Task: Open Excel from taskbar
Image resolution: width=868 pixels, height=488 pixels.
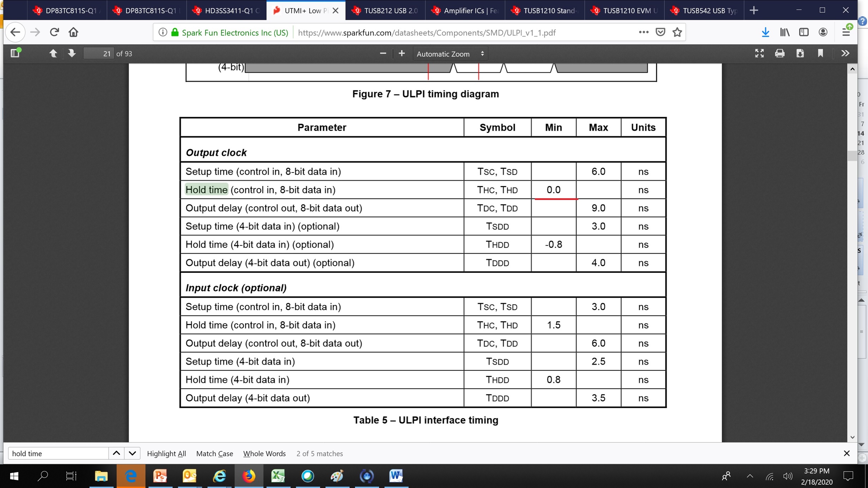Action: pyautogui.click(x=278, y=476)
